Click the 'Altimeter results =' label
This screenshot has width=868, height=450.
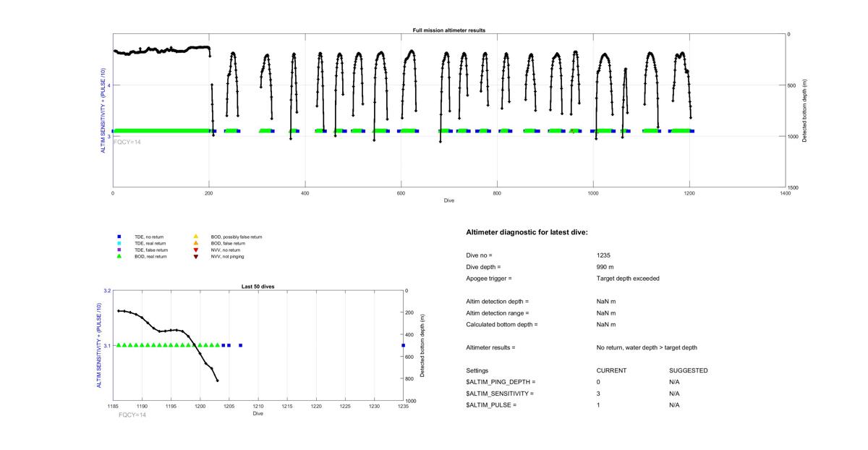tap(490, 348)
